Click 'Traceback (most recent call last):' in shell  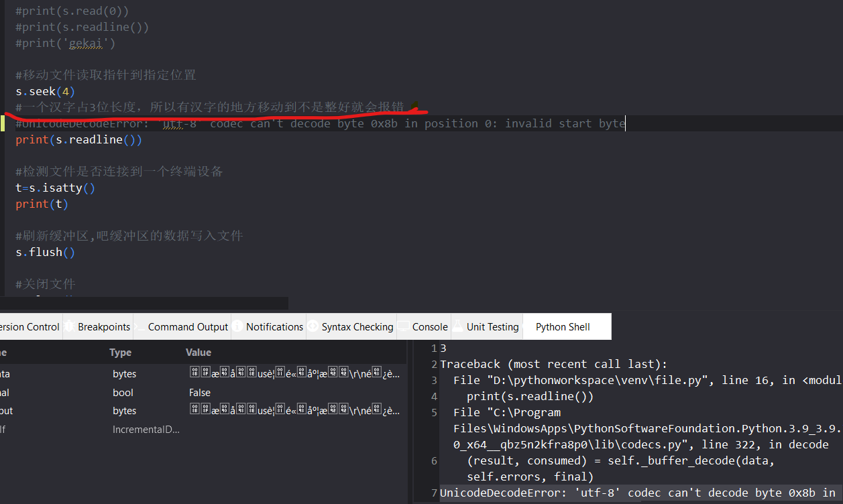[553, 364]
